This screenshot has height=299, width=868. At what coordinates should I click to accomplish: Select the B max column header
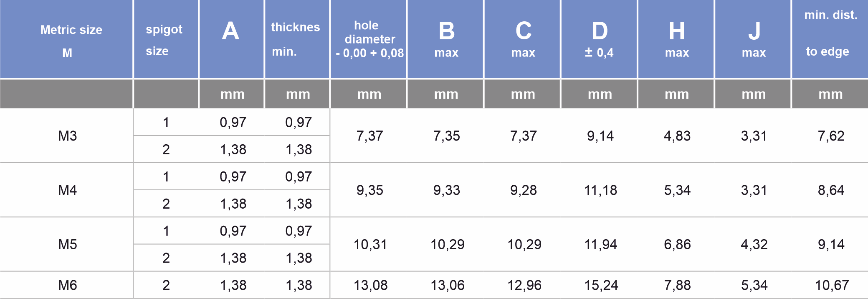click(445, 39)
